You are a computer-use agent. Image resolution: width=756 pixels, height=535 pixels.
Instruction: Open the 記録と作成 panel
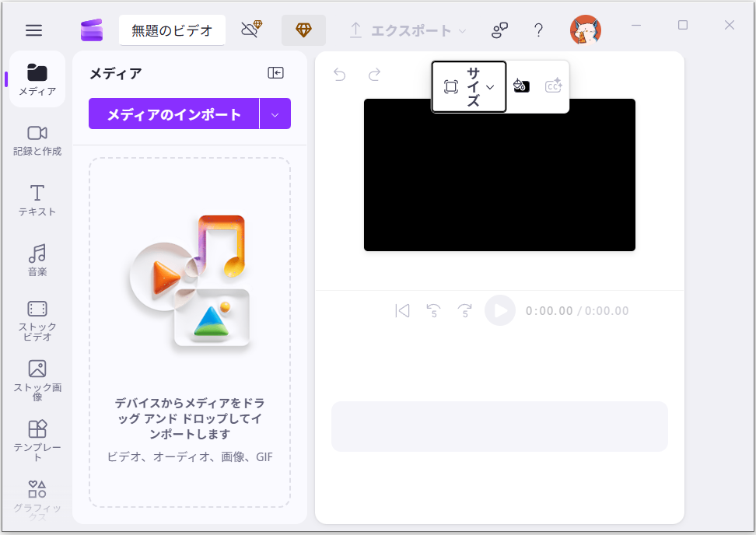(x=37, y=140)
